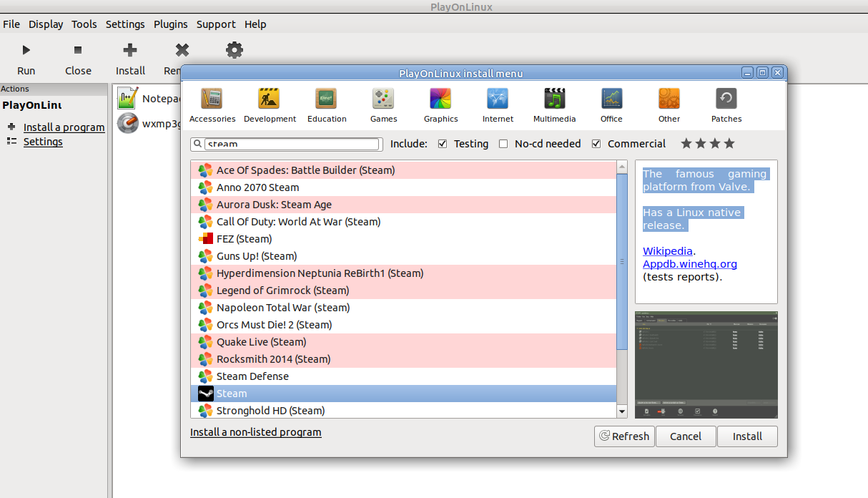Image resolution: width=868 pixels, height=498 pixels.
Task: Click the list scrollbar down arrow
Action: (621, 411)
